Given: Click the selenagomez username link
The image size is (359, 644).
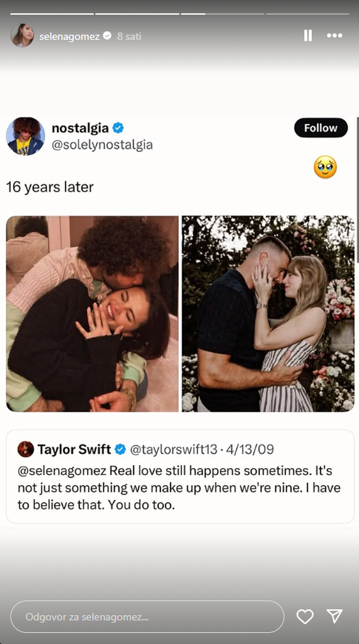Looking at the screenshot, I should click(69, 36).
